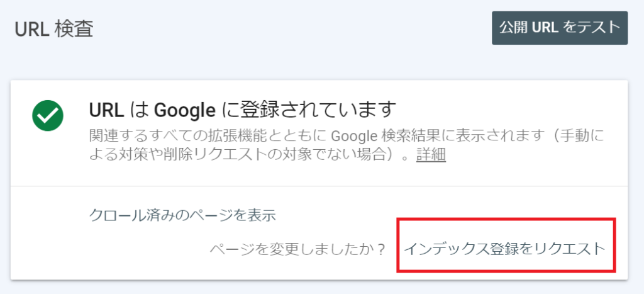Click the white check inside the green circle
Image resolution: width=644 pixels, height=294 pixels.
(x=48, y=116)
